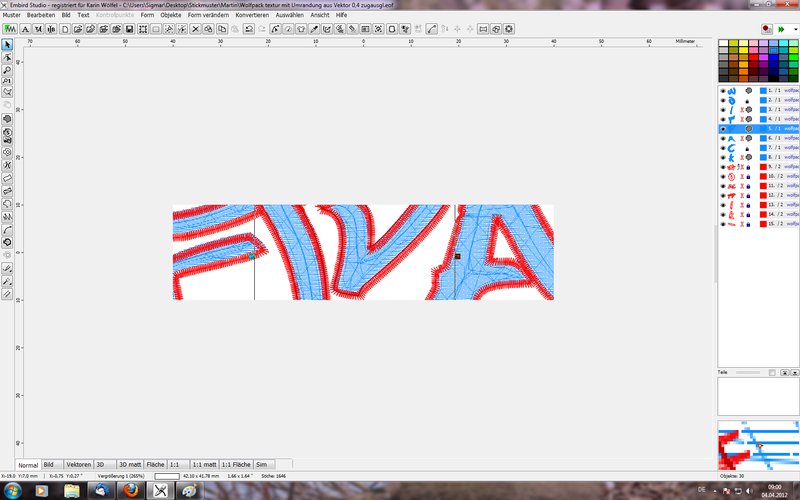Open the Paint palette taskbar icon
Screen dimensions: 800x500
[189, 491]
